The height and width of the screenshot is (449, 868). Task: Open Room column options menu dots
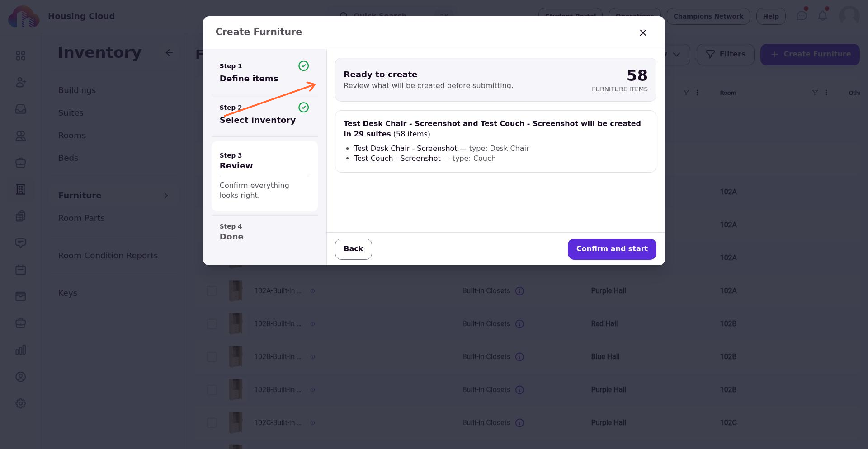pos(826,93)
